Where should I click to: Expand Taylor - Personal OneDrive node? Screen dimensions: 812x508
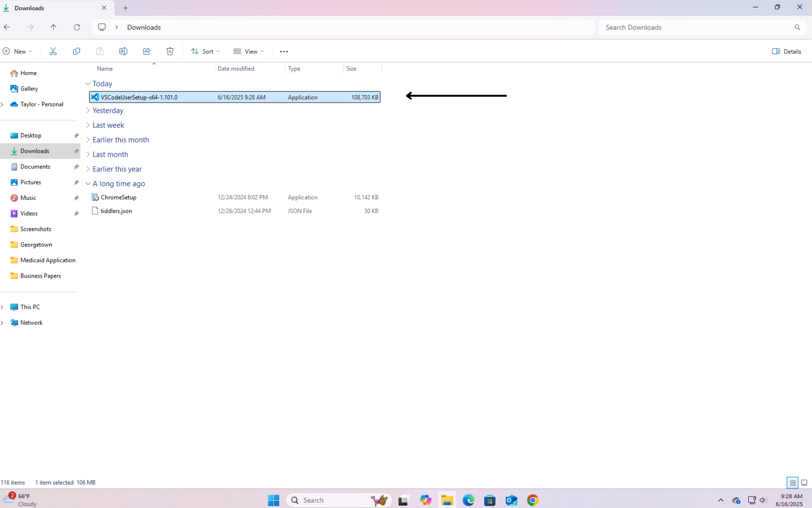pyautogui.click(x=2, y=105)
